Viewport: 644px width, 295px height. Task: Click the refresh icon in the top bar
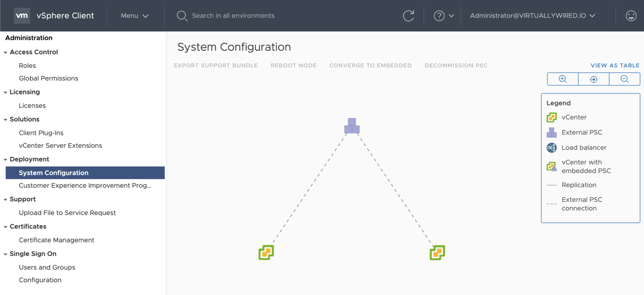pos(409,16)
